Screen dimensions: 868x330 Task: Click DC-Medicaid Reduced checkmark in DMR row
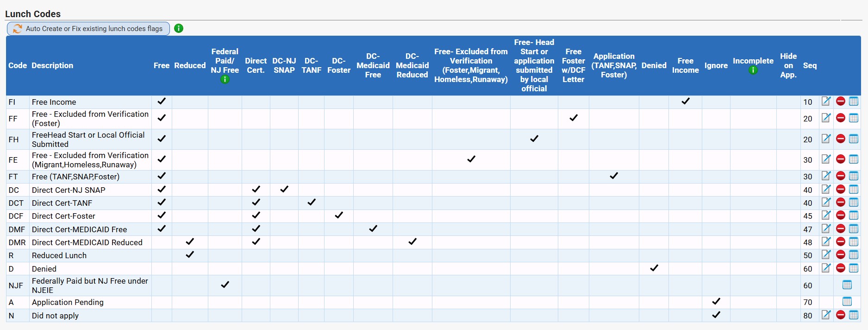pyautogui.click(x=412, y=241)
